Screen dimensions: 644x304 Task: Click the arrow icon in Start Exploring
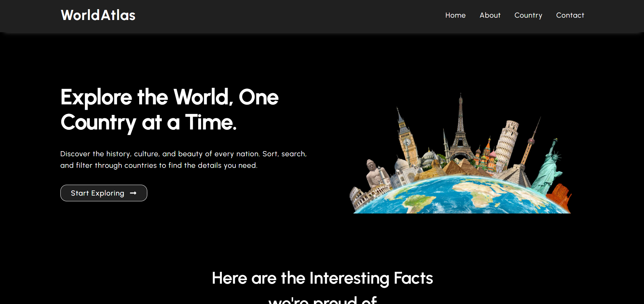[133, 193]
